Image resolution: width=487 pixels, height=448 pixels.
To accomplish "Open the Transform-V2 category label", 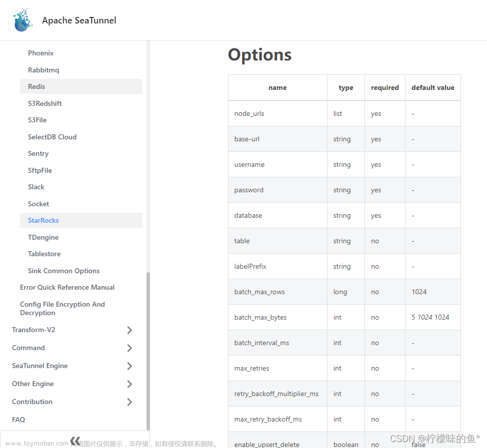I will [x=33, y=330].
